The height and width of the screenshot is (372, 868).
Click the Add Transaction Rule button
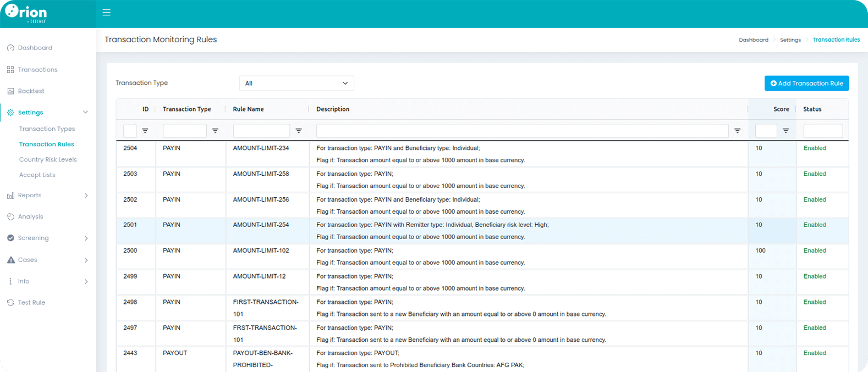806,84
